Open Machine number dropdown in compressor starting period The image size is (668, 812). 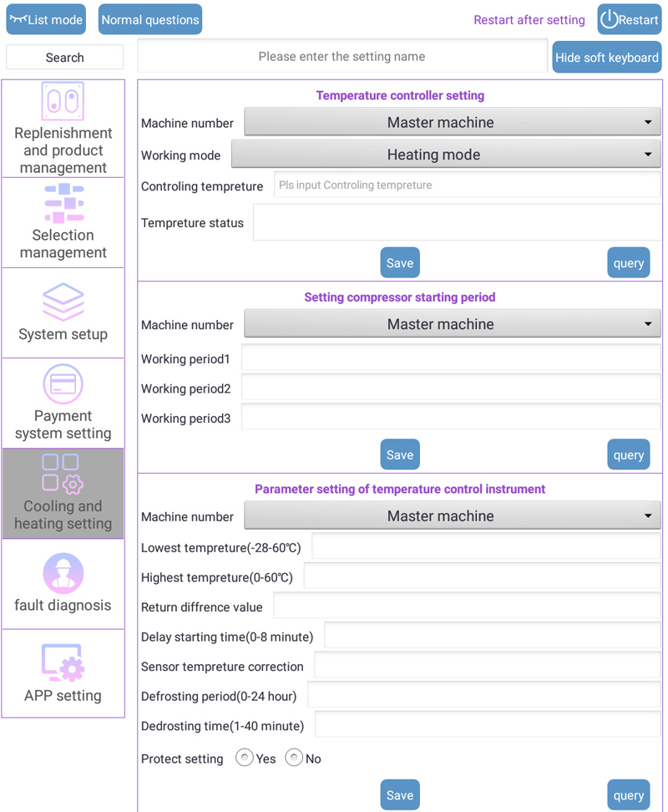[453, 323]
